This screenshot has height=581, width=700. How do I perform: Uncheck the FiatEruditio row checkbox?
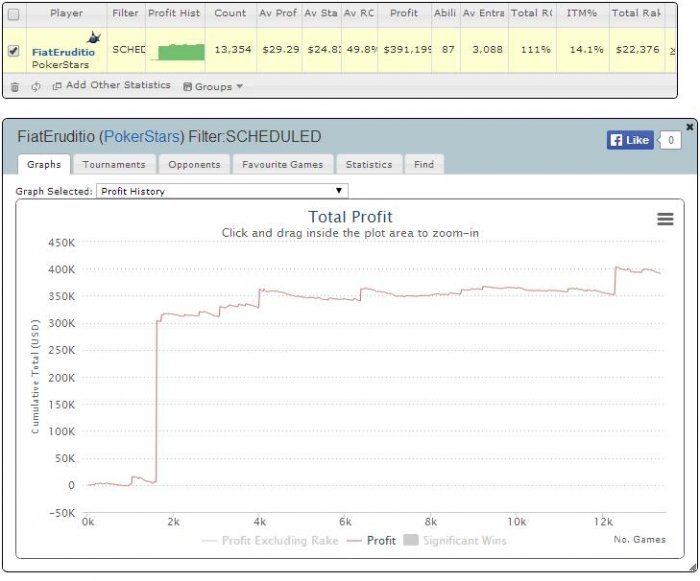14,51
